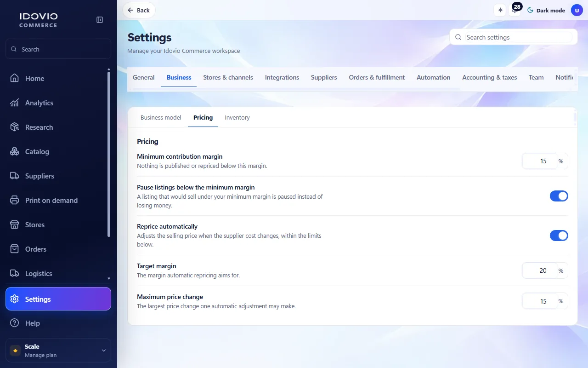The width and height of the screenshot is (588, 368).
Task: Switch to the Business model subtab
Action: pyautogui.click(x=161, y=117)
